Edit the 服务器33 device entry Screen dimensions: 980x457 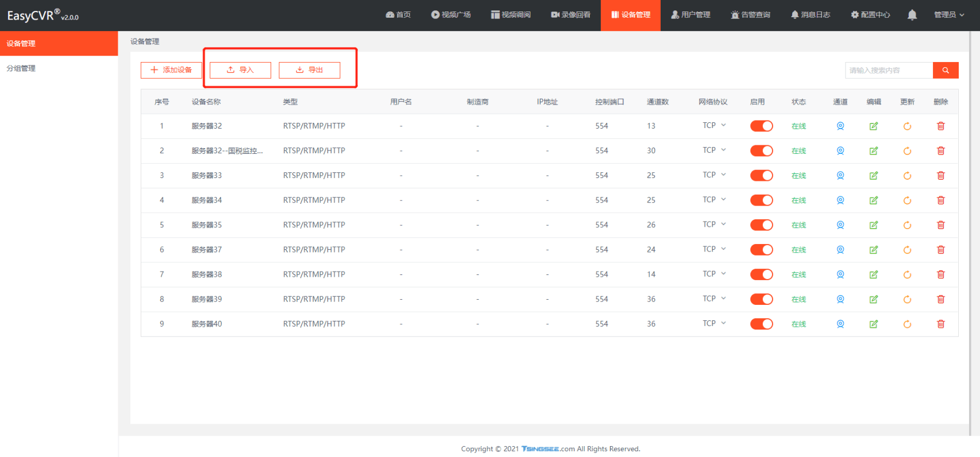pos(873,176)
